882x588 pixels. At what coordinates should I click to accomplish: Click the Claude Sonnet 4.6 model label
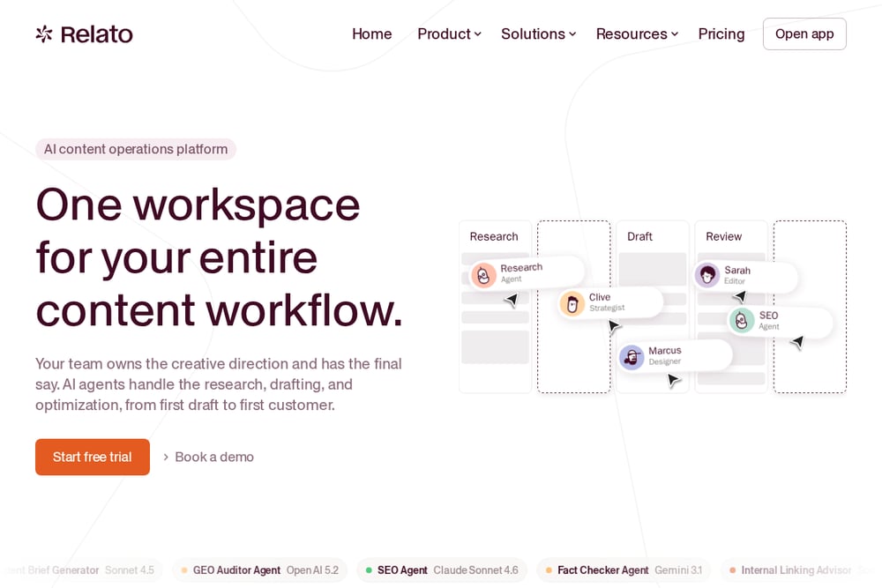(x=476, y=570)
